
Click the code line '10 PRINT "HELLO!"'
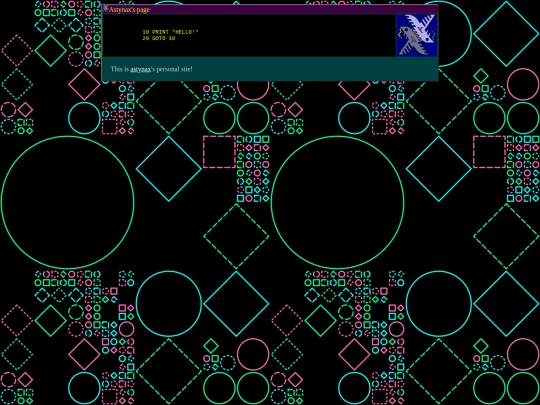(170, 32)
